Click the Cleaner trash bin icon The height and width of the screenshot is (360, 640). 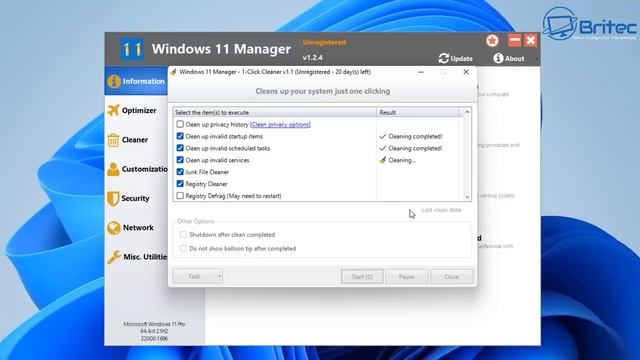[x=113, y=140]
